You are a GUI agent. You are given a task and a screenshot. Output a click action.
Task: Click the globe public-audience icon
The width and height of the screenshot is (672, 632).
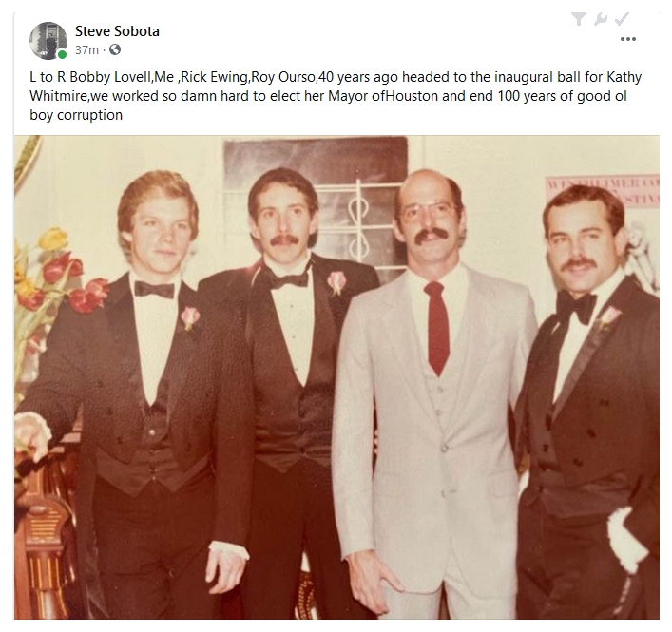pos(115,50)
